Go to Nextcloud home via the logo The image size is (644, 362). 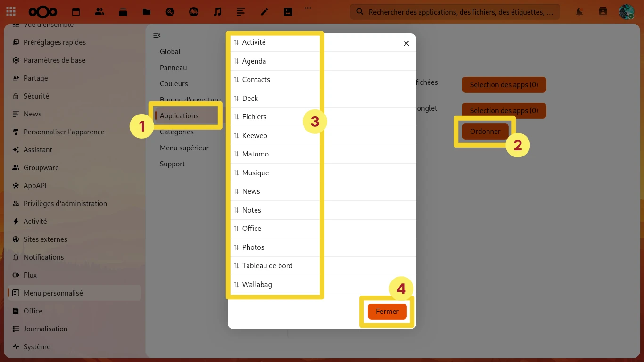[x=43, y=12]
